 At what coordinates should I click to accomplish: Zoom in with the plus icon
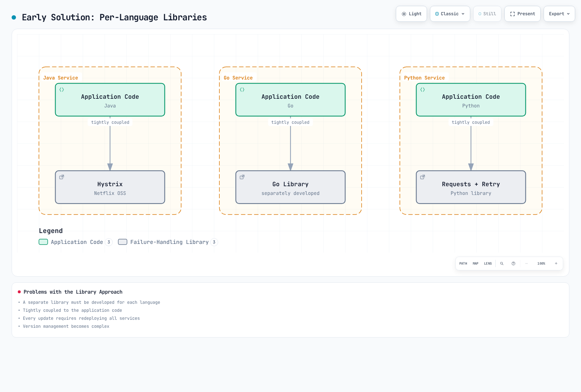(556, 264)
